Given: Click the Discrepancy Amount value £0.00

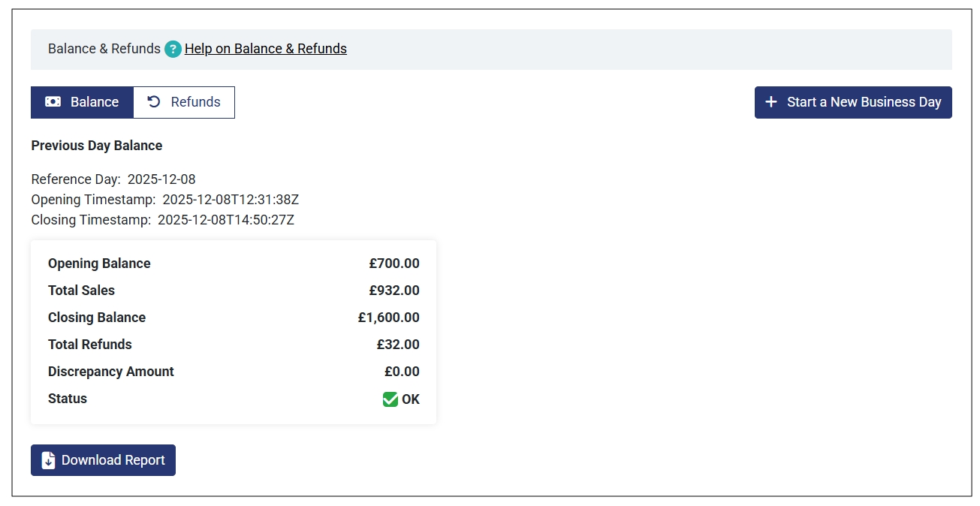Looking at the screenshot, I should pyautogui.click(x=402, y=372).
